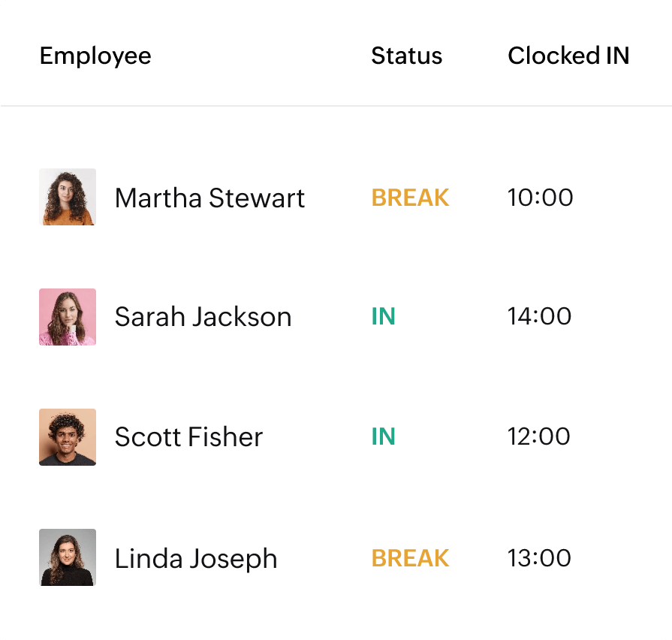Click Martha Stewart's profile photo
Screen dimensions: 672x640
tap(67, 198)
